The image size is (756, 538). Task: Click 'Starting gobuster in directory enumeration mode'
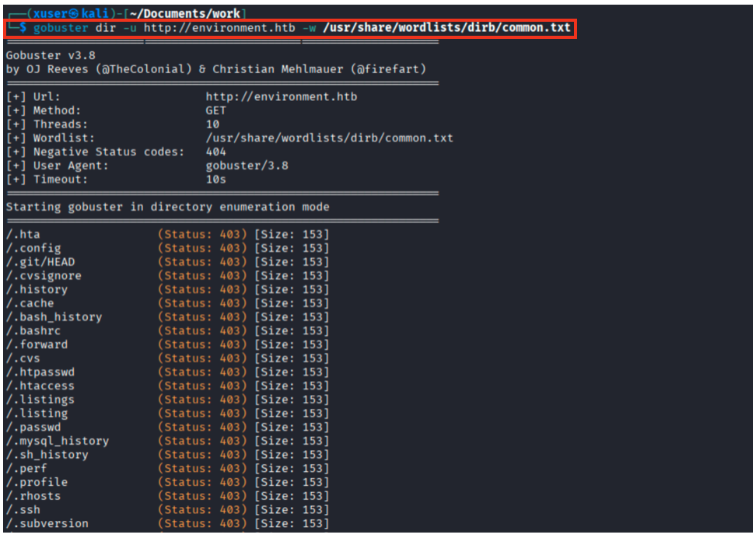(x=168, y=208)
